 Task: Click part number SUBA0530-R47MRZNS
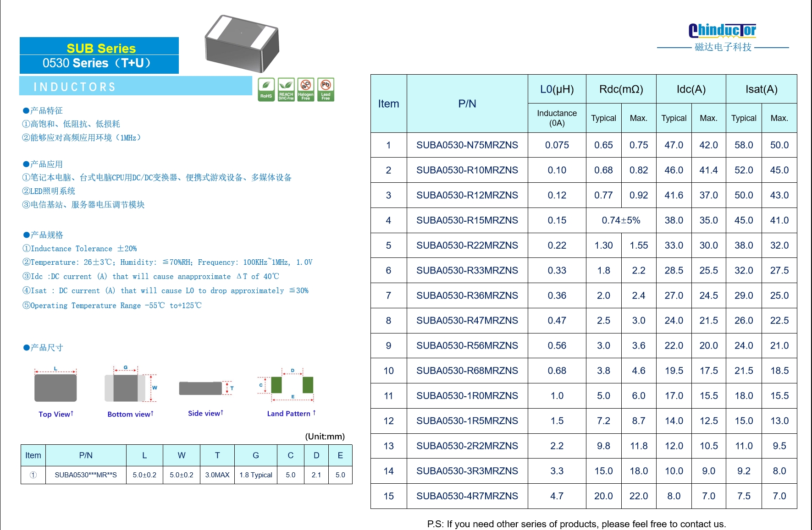point(467,321)
